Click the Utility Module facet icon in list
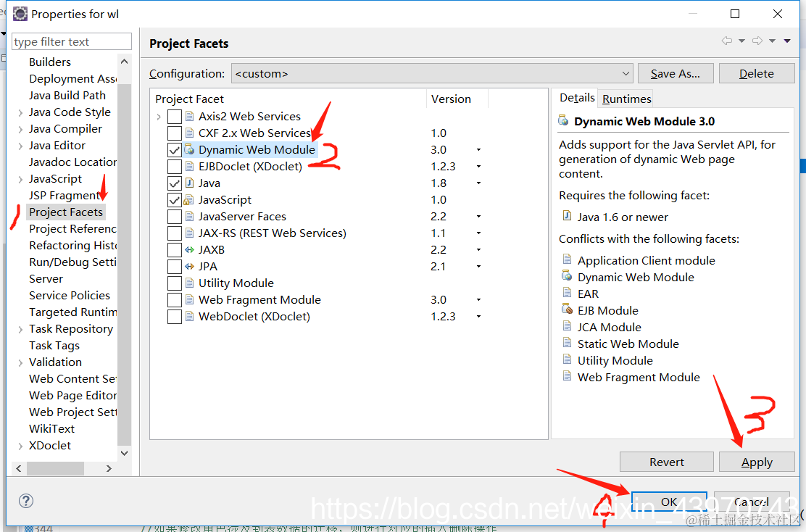The image size is (806, 532). click(x=190, y=283)
